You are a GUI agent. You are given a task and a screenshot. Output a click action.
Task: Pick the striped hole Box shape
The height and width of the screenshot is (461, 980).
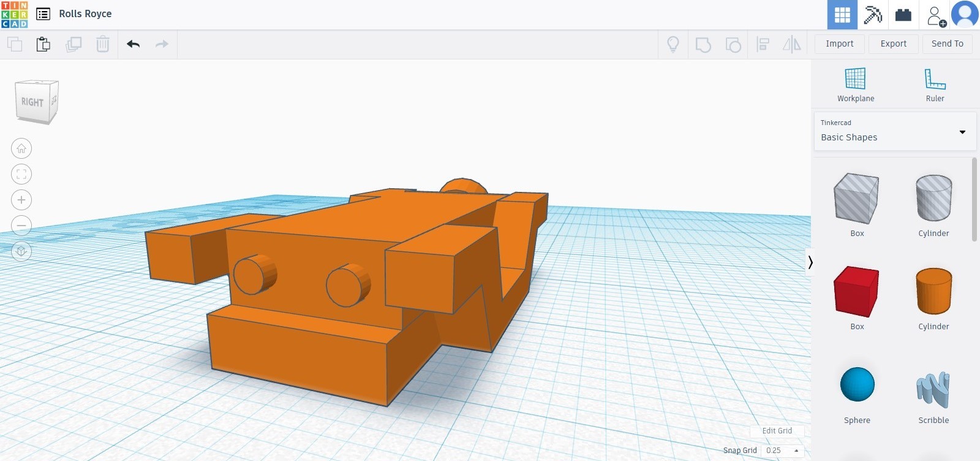[x=856, y=199]
